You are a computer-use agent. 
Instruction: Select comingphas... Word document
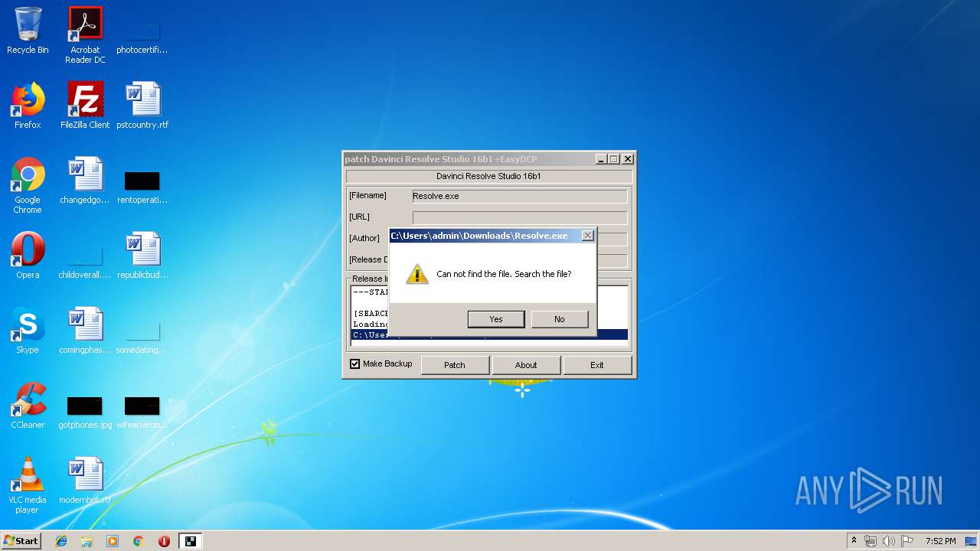coord(85,331)
